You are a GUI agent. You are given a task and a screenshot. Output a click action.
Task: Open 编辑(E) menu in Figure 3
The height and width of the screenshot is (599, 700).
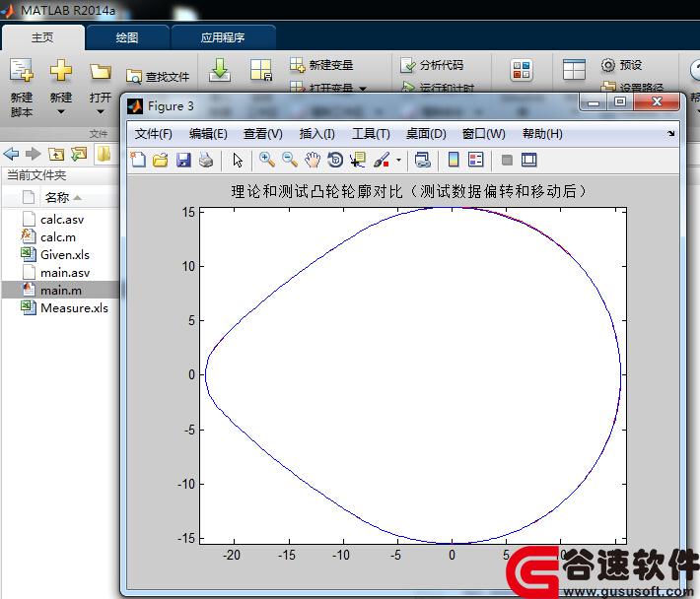coord(208,134)
